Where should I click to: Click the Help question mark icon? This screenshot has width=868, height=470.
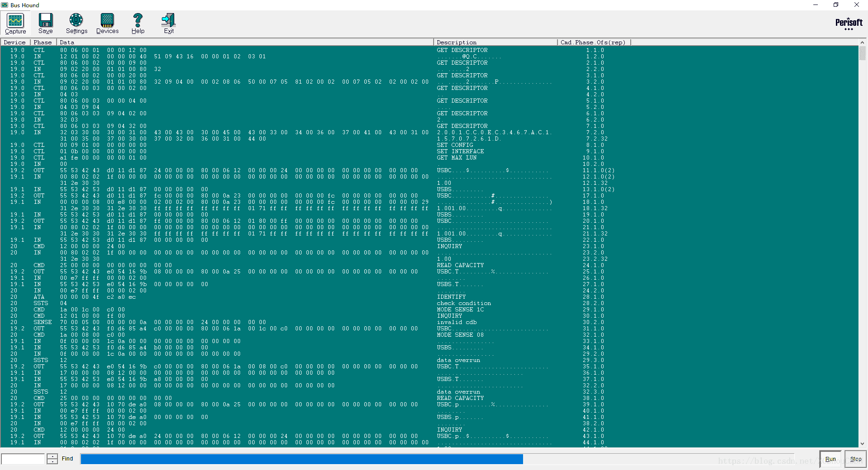pos(138,23)
